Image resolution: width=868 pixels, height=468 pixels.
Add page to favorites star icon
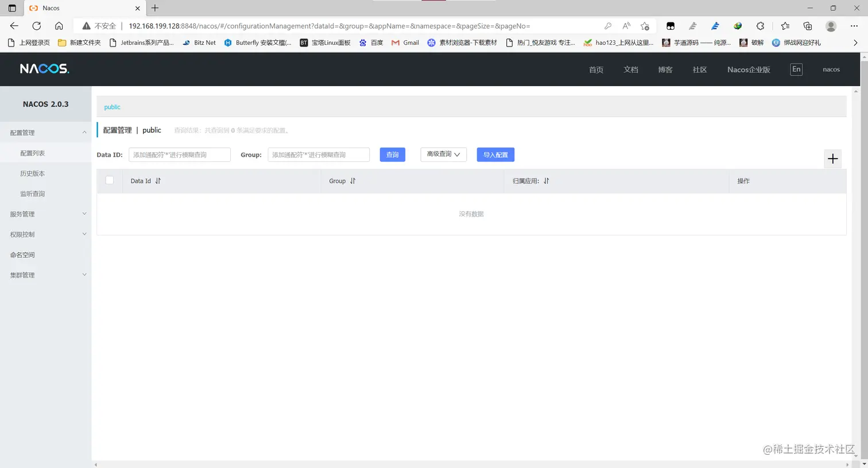click(x=645, y=26)
